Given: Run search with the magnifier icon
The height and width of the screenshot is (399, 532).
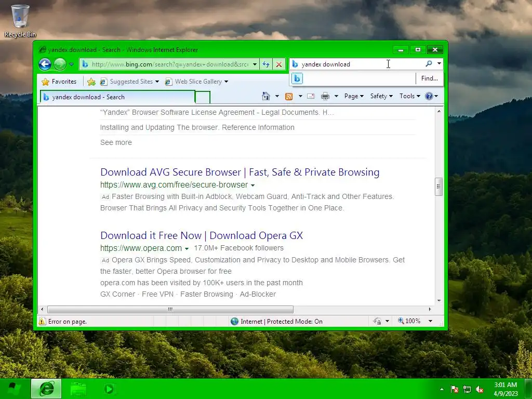Looking at the screenshot, I should pos(429,63).
